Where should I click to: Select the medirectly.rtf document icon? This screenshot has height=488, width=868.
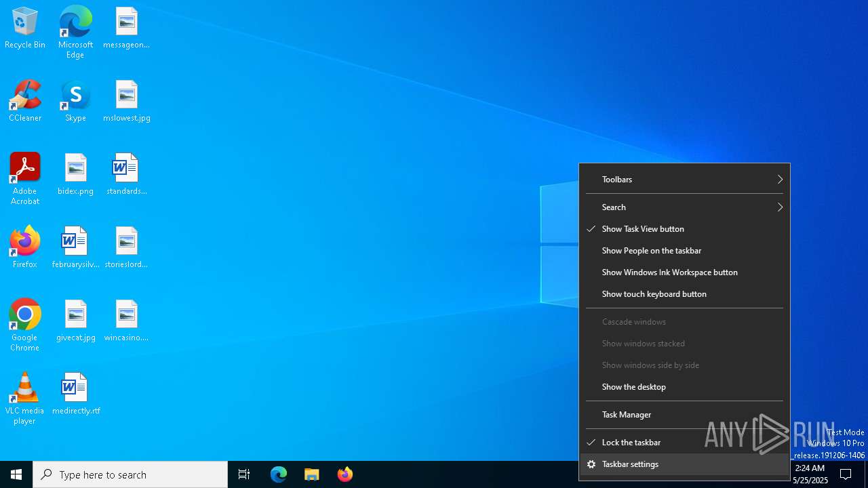click(75, 394)
